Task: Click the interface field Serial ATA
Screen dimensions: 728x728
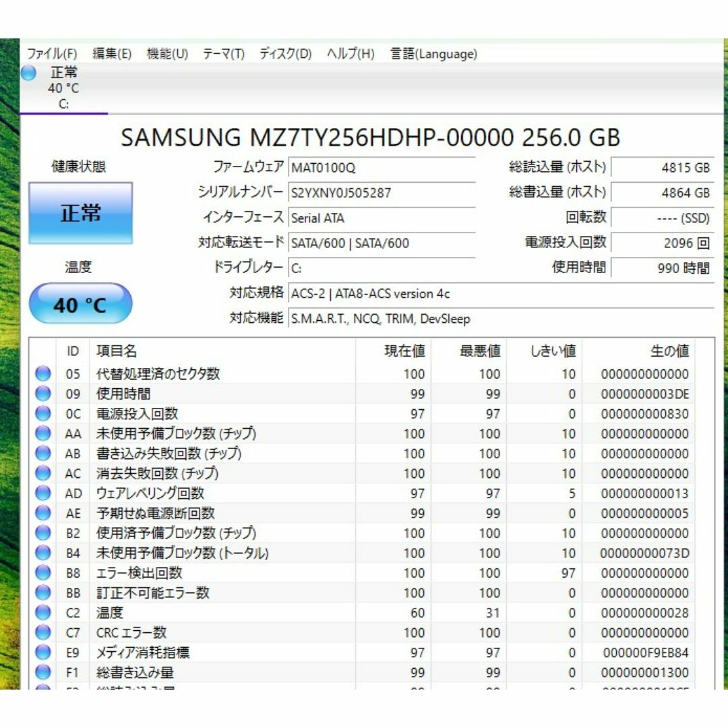Action: point(382,218)
